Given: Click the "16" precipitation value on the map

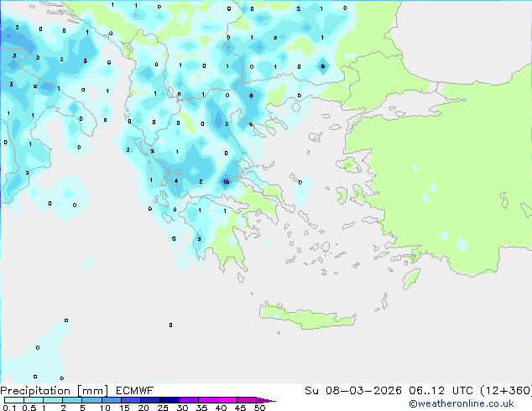Looking at the screenshot, I should [x=226, y=182].
